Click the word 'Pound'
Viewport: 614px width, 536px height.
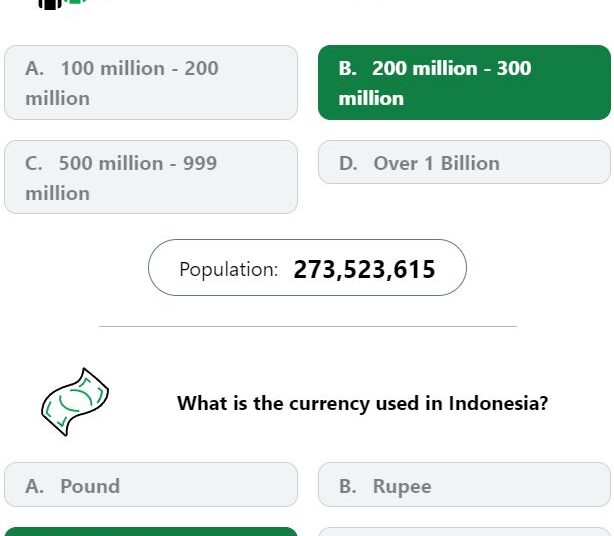click(90, 486)
